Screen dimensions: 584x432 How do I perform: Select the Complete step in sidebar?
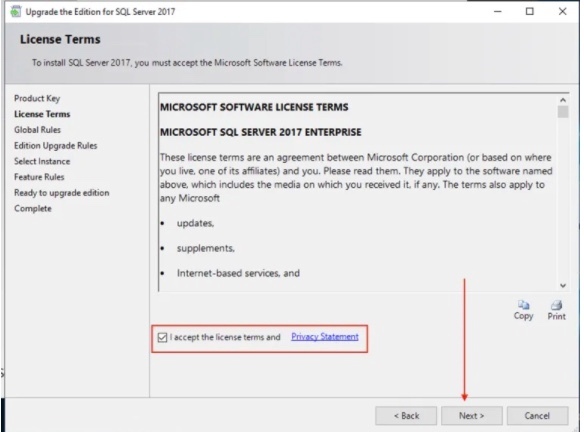point(33,209)
